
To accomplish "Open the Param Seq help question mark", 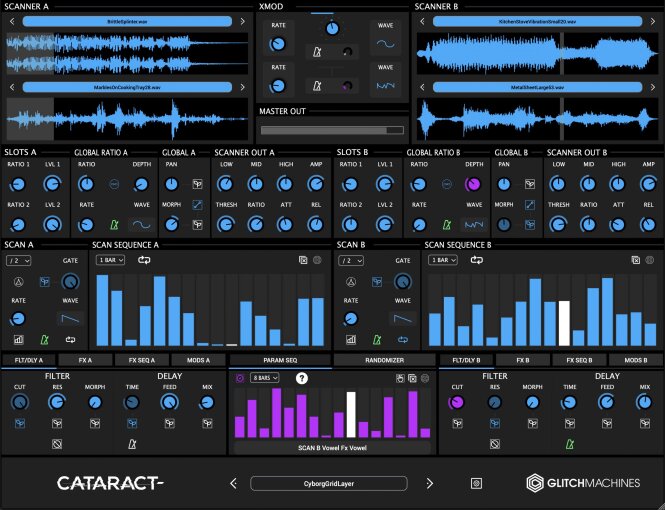I will point(302,378).
